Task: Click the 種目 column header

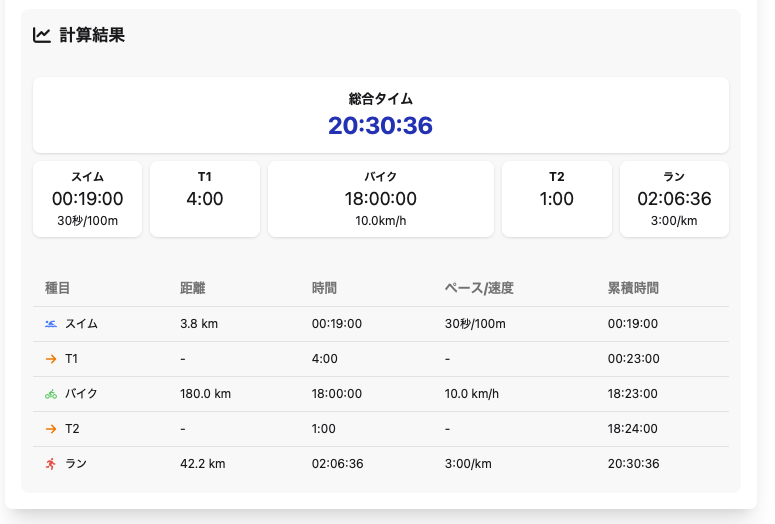Action: tap(58, 288)
